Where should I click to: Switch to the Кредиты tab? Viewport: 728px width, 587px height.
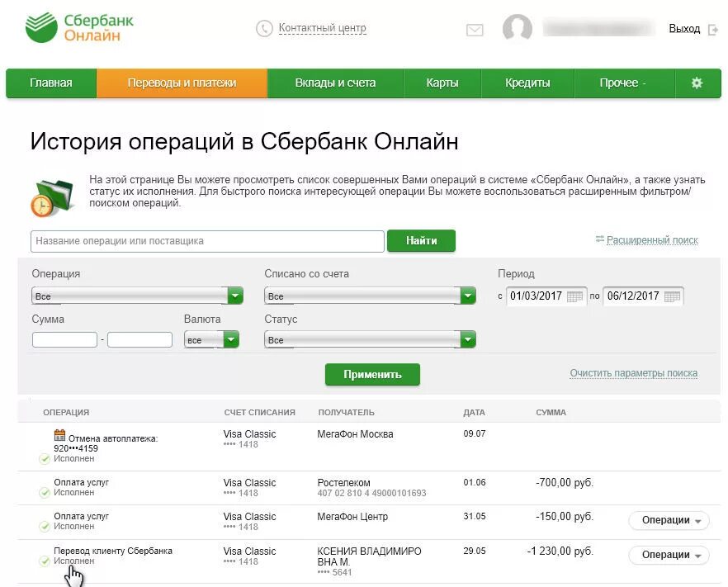[528, 83]
